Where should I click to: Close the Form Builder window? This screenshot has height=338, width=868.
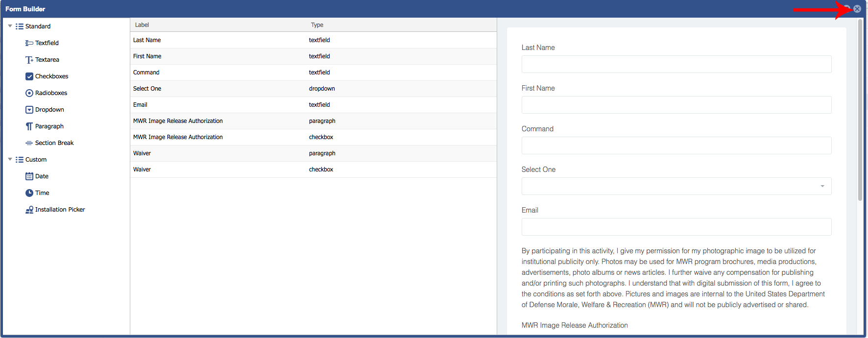[x=857, y=9]
